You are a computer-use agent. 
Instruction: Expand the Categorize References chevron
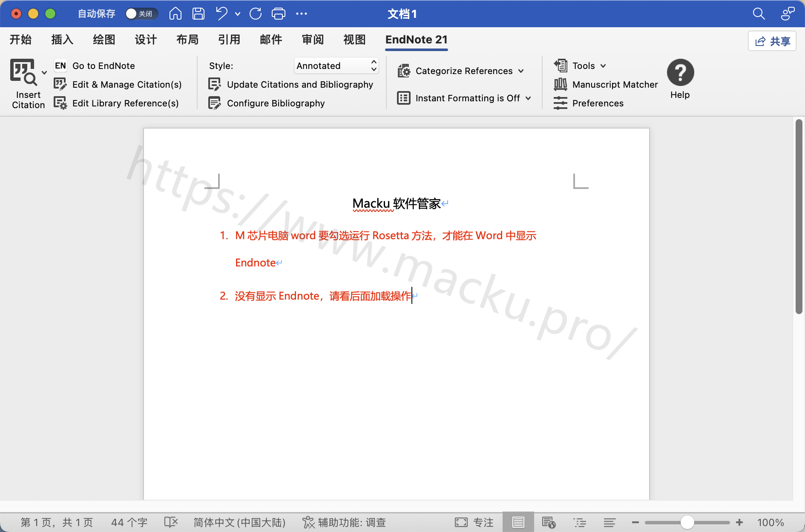521,71
